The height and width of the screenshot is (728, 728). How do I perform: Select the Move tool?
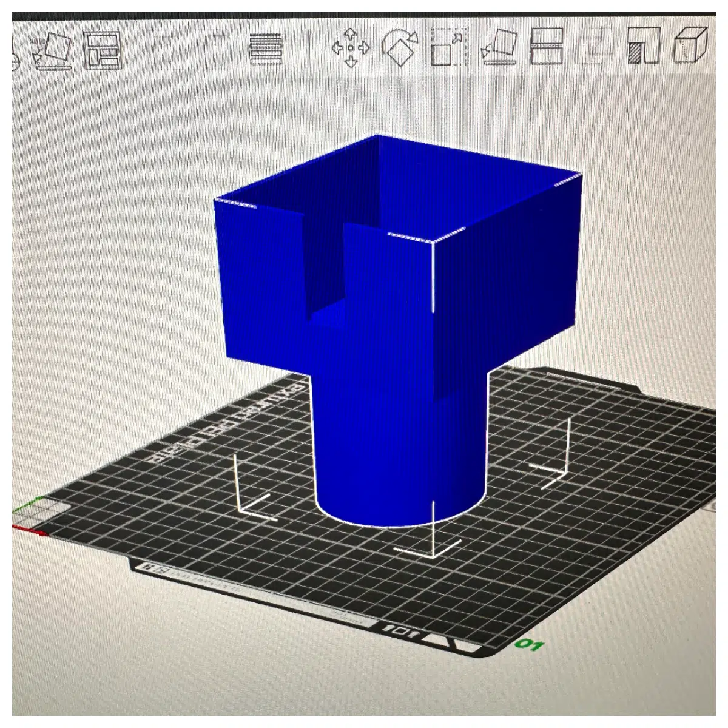[351, 47]
